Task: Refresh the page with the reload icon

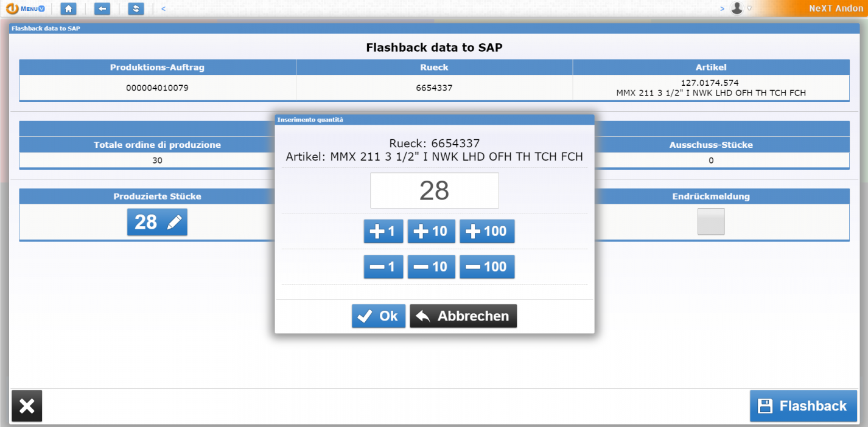Action: 135,9
